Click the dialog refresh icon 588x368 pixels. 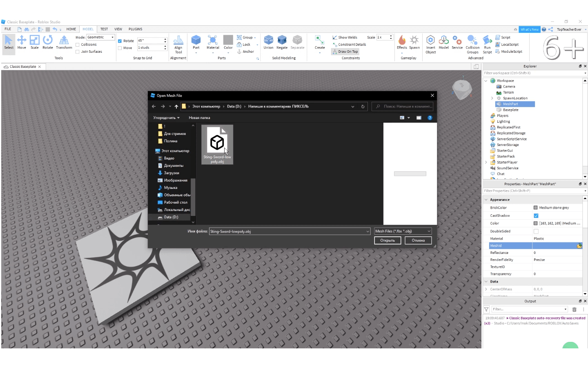click(363, 106)
